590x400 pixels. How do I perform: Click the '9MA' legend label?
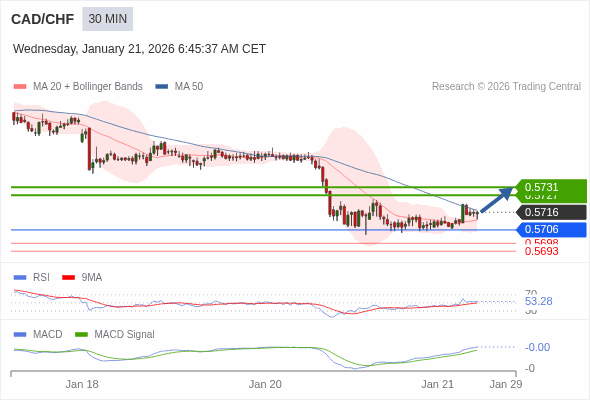(92, 278)
